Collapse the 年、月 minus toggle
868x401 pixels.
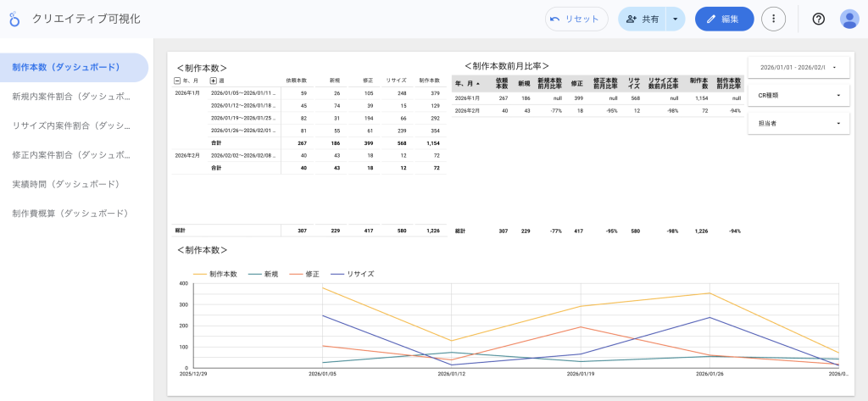point(176,81)
